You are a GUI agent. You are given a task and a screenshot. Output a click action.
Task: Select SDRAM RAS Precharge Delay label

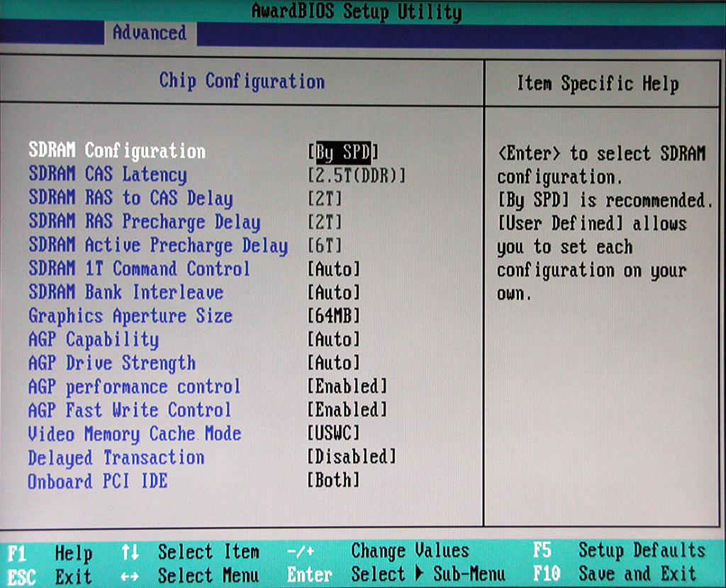(145, 221)
